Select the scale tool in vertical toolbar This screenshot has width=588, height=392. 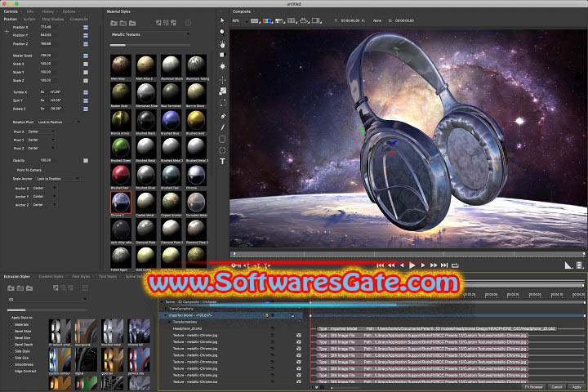223,91
